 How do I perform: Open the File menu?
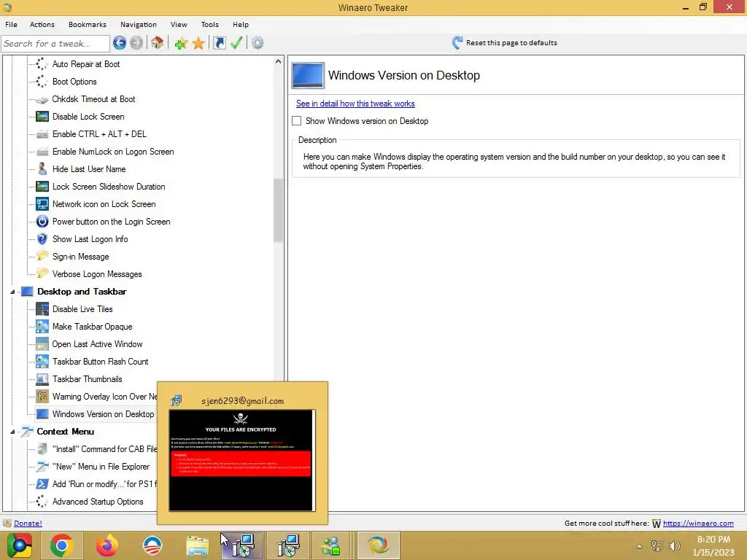click(x=11, y=24)
